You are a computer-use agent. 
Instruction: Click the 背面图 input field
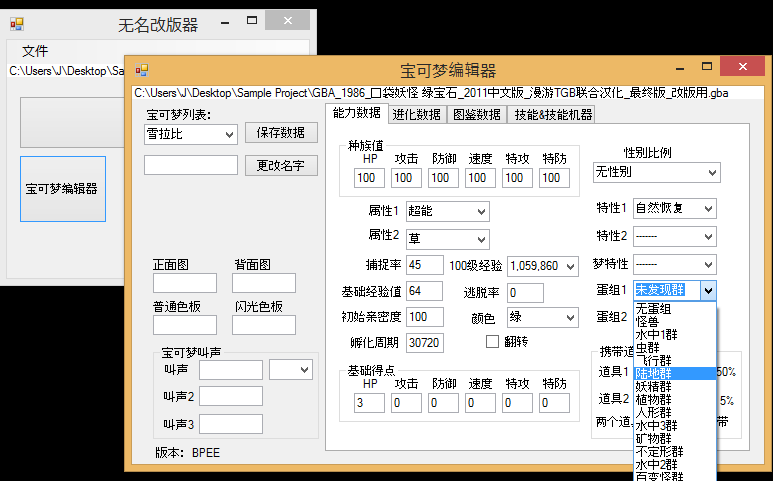pos(264,283)
